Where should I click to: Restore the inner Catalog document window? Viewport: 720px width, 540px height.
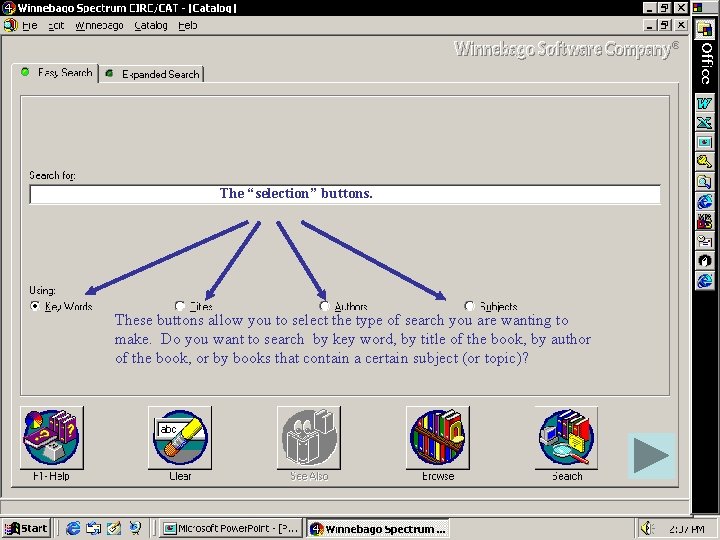click(665, 25)
